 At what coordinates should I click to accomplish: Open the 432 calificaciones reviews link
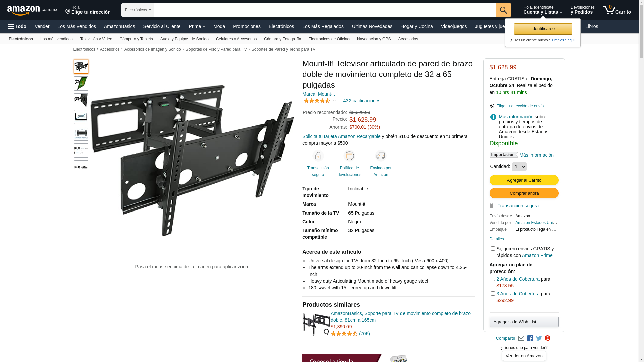362,101
